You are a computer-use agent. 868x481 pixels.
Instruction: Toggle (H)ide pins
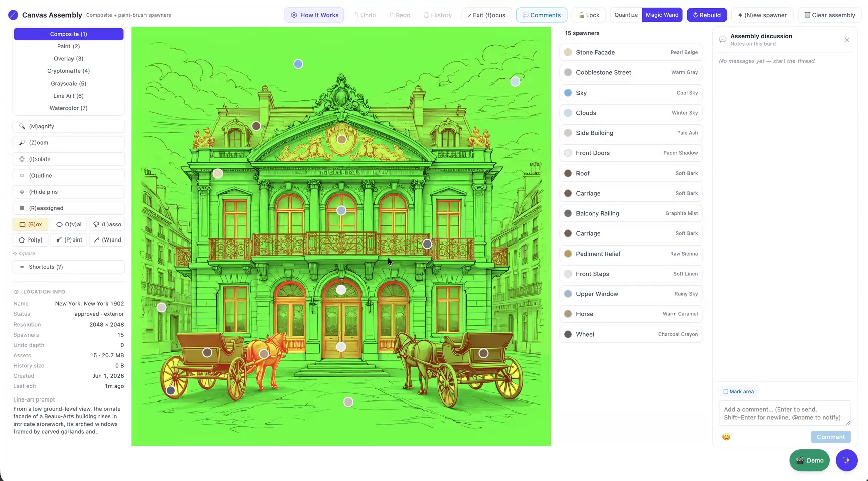coord(68,192)
